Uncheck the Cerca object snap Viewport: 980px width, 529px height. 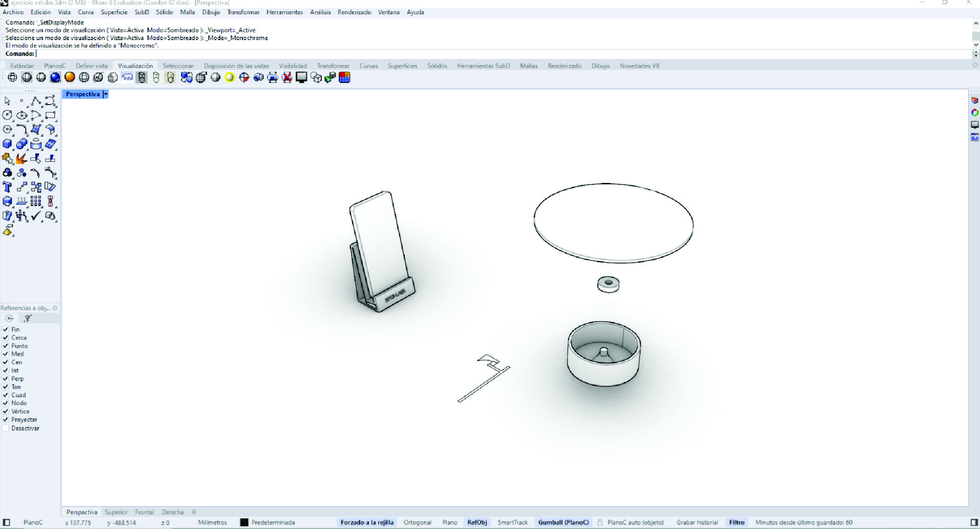(6, 338)
